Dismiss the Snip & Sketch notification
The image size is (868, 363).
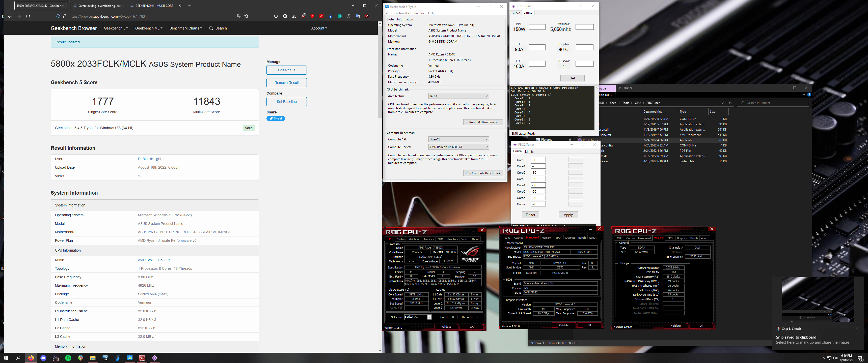[x=857, y=329]
